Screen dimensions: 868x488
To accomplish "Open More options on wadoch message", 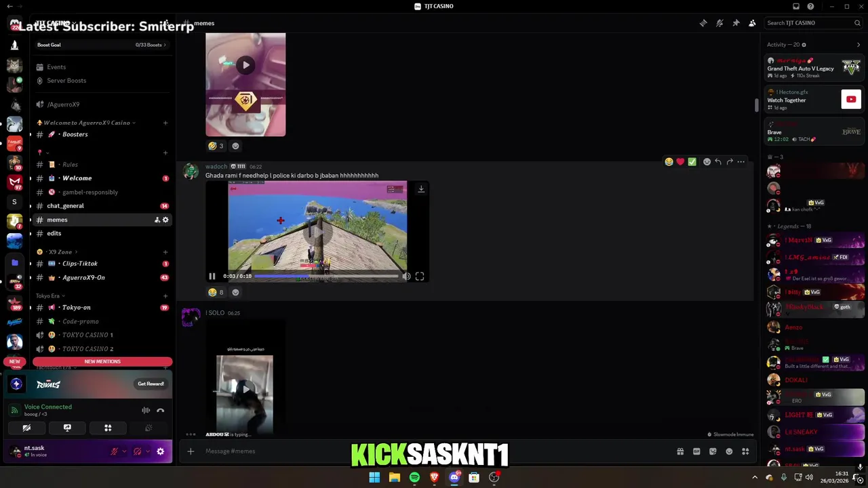I will [741, 161].
